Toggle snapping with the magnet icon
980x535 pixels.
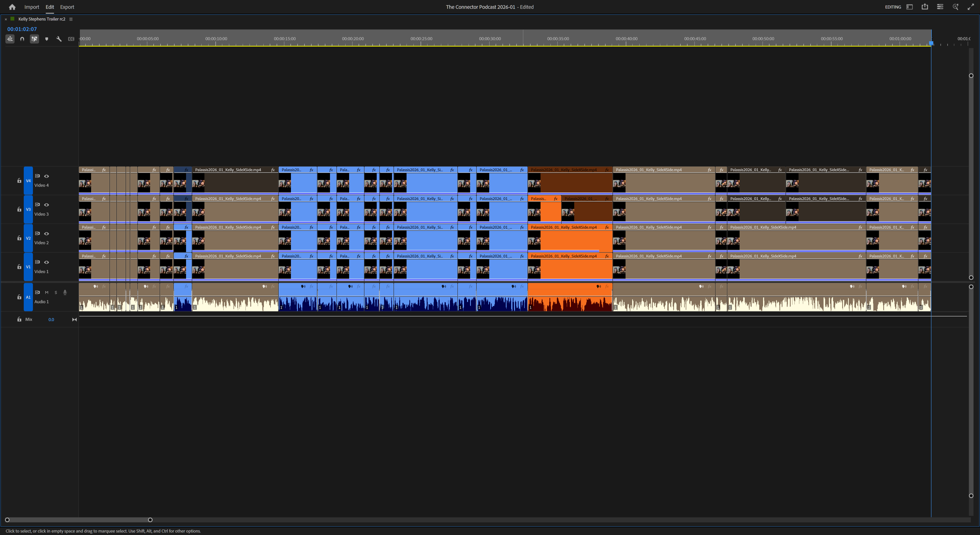tap(22, 39)
